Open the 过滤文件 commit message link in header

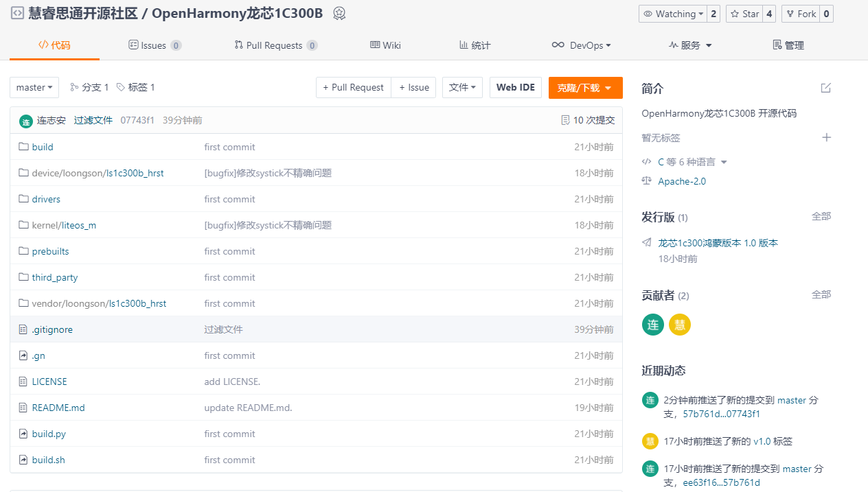[x=93, y=120]
